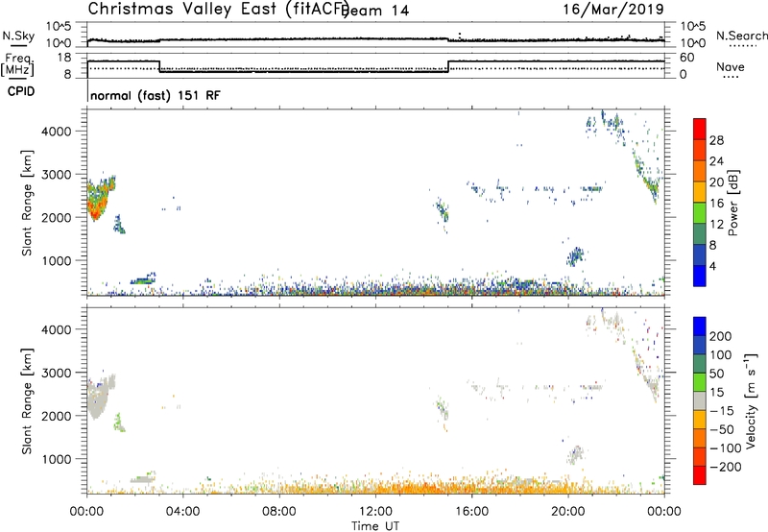
Task: Click the '4000' slant range label in power plot
Action: point(56,132)
